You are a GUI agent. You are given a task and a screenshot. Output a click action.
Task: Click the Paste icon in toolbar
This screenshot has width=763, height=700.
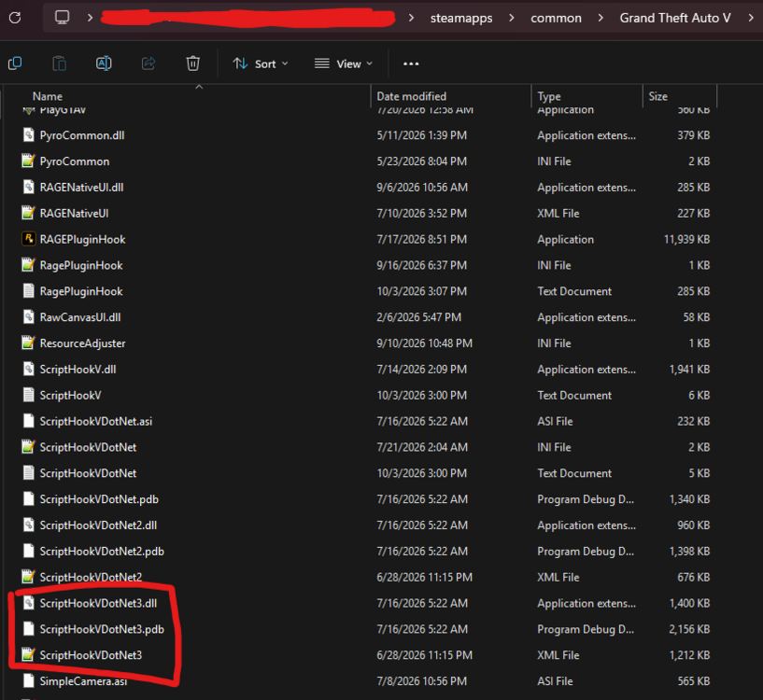point(60,63)
